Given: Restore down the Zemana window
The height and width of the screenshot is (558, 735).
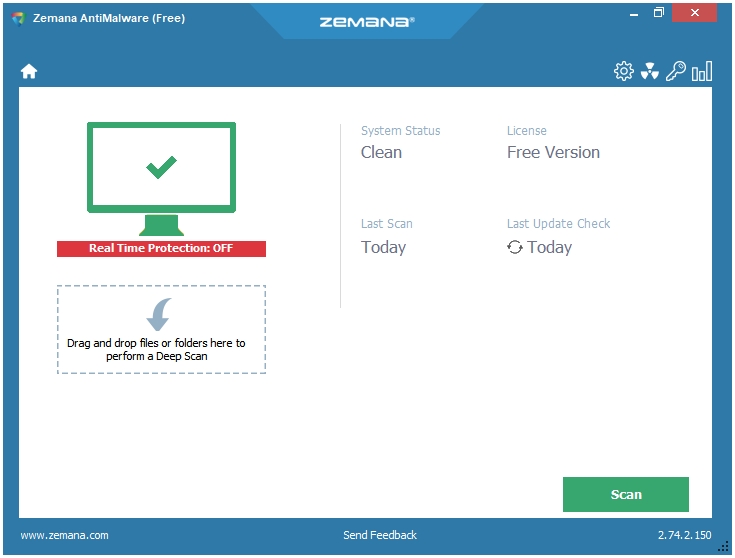Looking at the screenshot, I should 659,13.
